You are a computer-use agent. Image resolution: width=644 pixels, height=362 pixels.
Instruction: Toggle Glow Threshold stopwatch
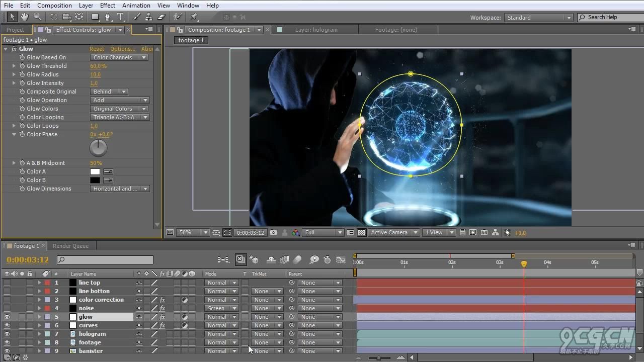tap(22, 66)
